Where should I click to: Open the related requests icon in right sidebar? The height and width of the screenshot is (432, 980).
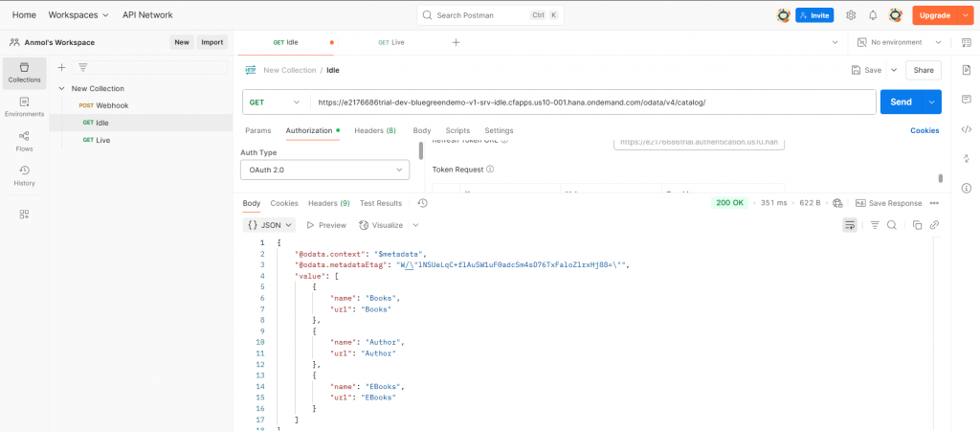[x=967, y=159]
